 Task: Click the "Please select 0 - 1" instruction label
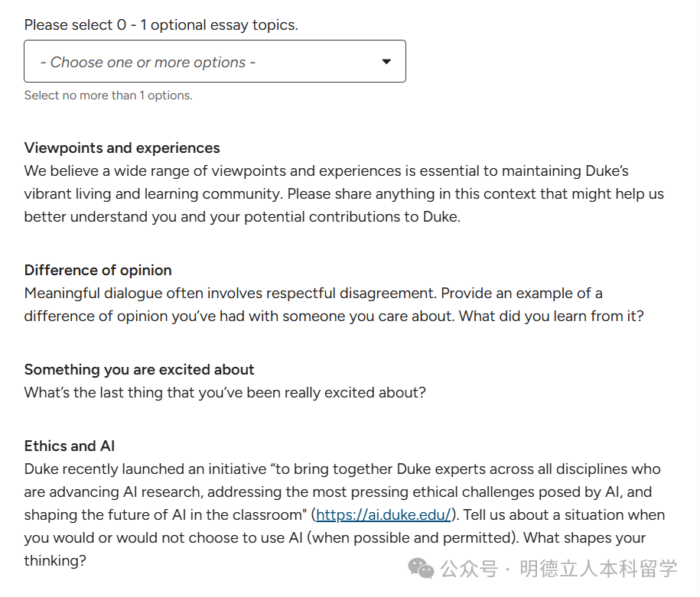(161, 25)
